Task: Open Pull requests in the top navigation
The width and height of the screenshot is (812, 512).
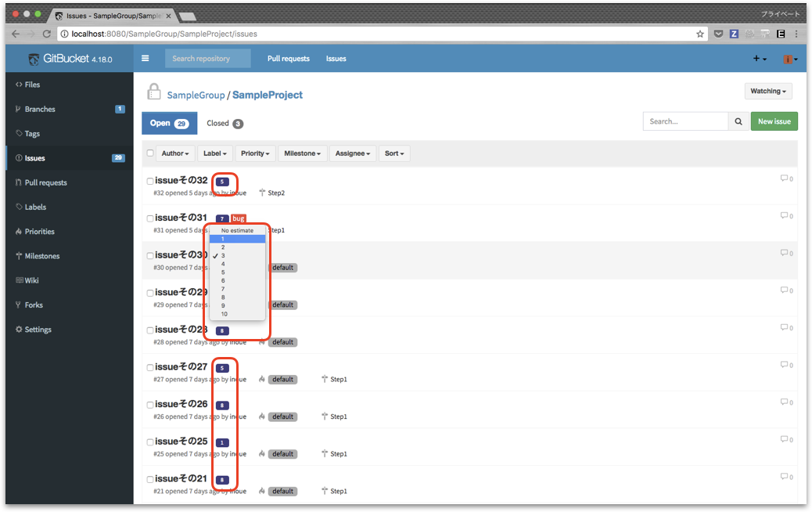Action: [289, 58]
